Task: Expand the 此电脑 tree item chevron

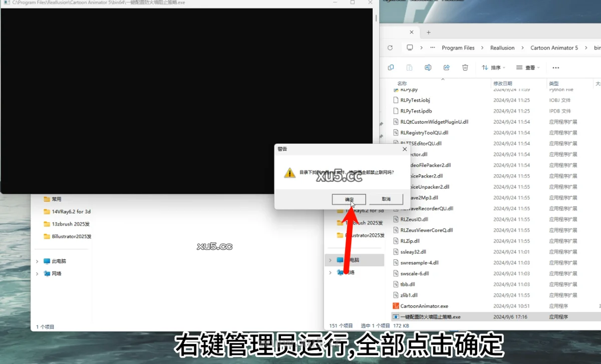Action: coord(36,260)
